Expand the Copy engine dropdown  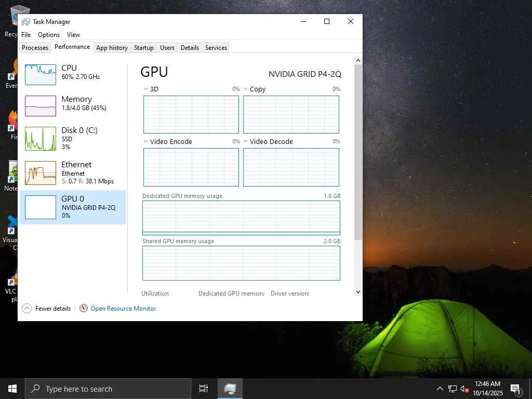click(245, 89)
